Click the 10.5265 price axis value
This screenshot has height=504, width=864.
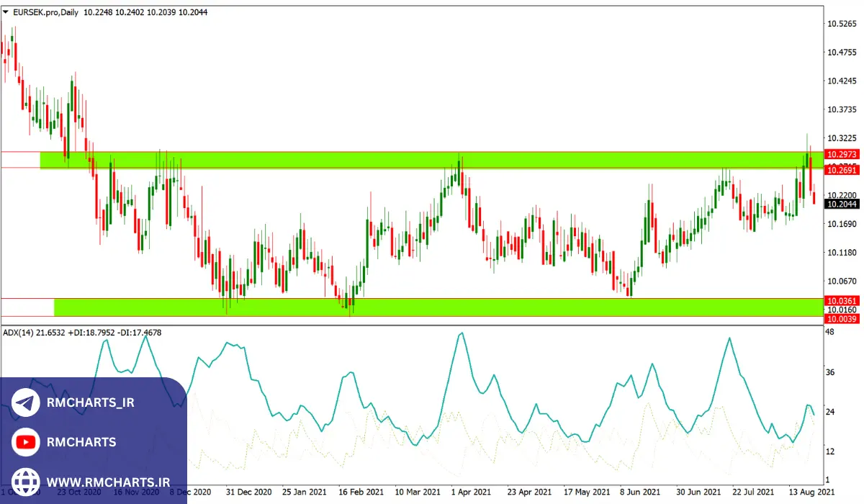841,24
